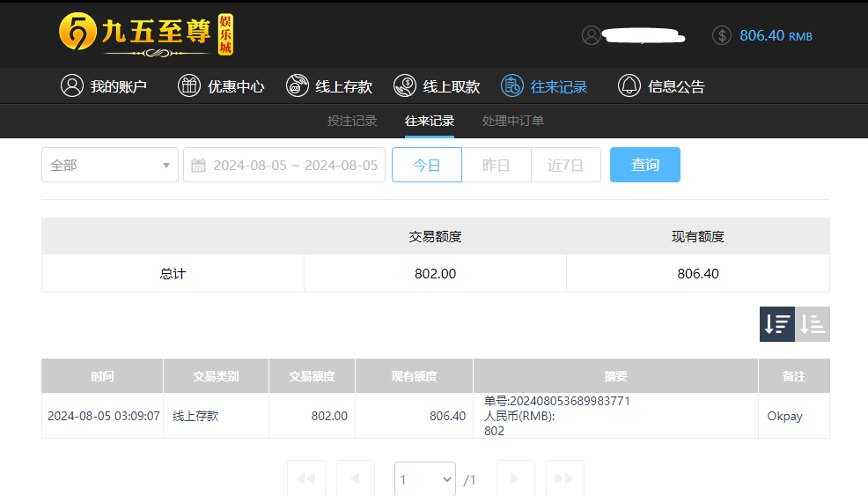Click the dollar balance icon

point(721,35)
